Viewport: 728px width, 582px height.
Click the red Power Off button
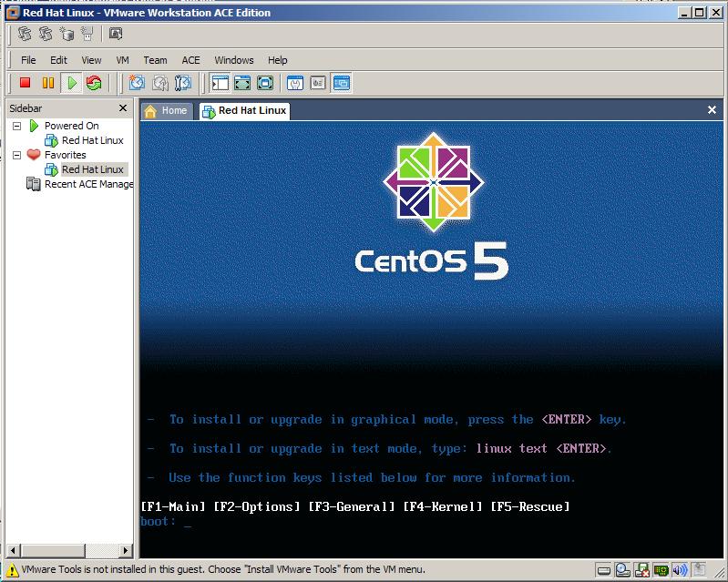coord(26,83)
